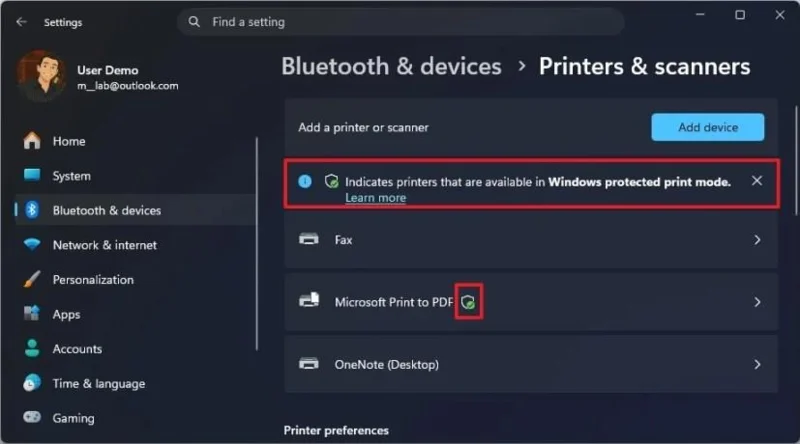Click the sidebar navigation scrollbar
The width and height of the screenshot is (800, 444).
coord(257,243)
